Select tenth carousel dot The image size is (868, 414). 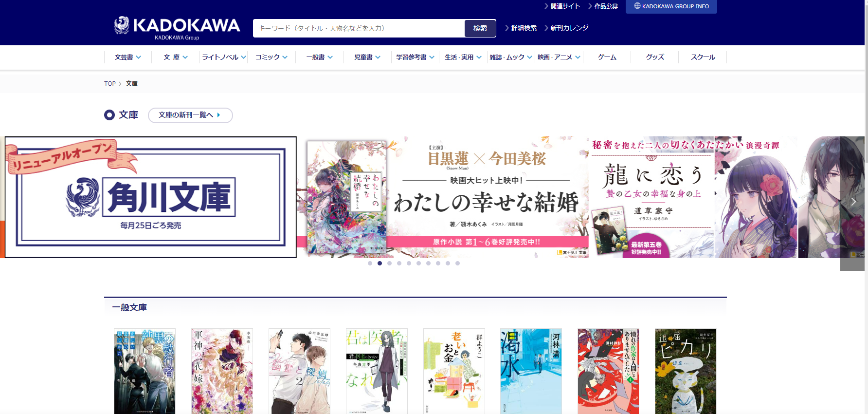[458, 263]
